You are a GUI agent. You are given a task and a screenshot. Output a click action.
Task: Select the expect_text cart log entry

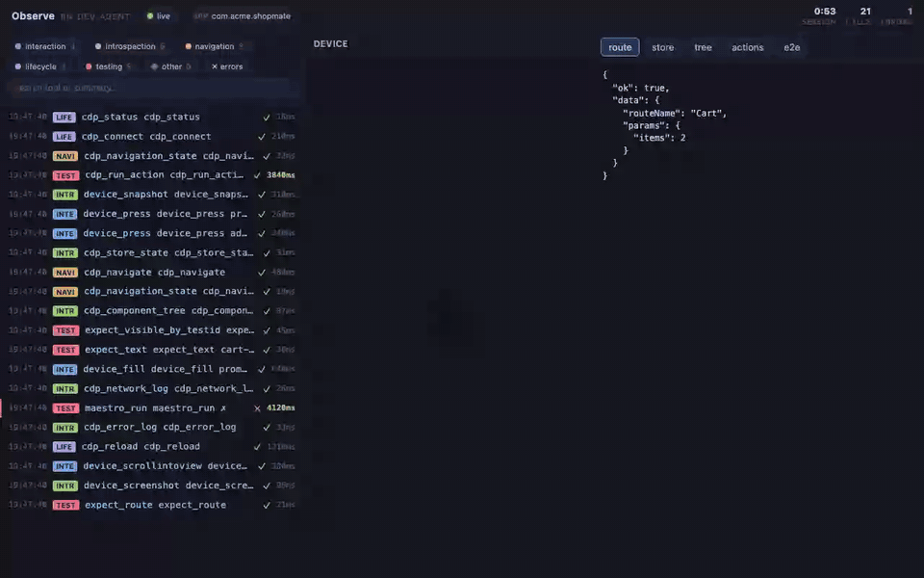(x=169, y=349)
